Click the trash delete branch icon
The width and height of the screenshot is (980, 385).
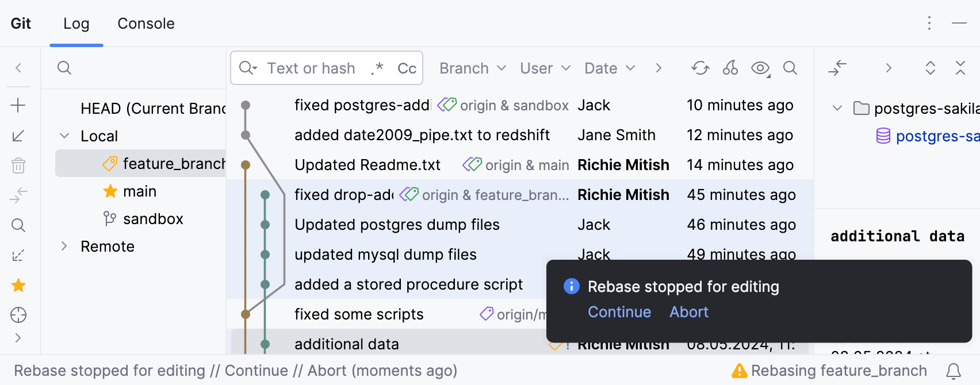point(18,165)
